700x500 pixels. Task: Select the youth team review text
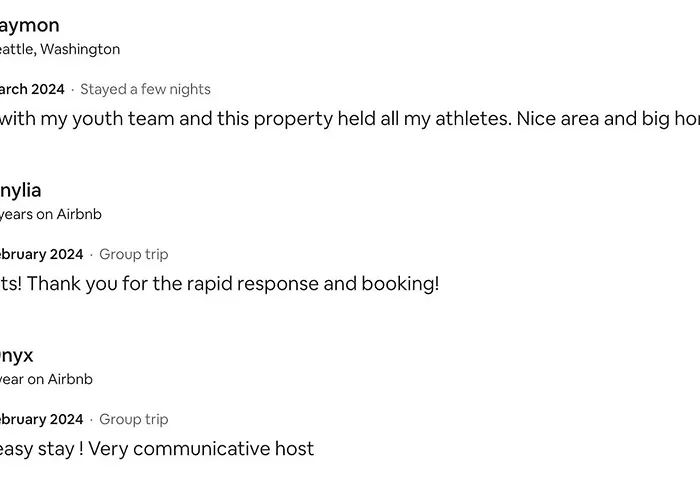coord(350,119)
